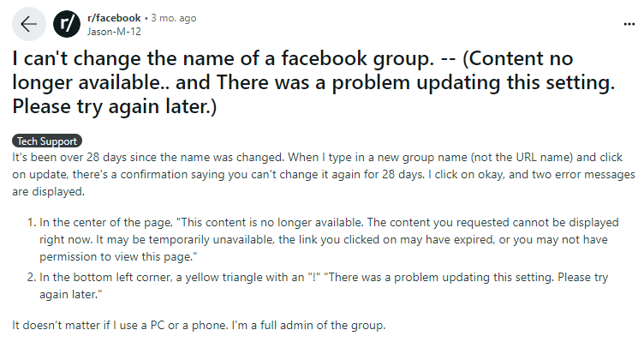Open Jason-M-12's user profile
The width and height of the screenshot is (644, 342).
point(114,32)
